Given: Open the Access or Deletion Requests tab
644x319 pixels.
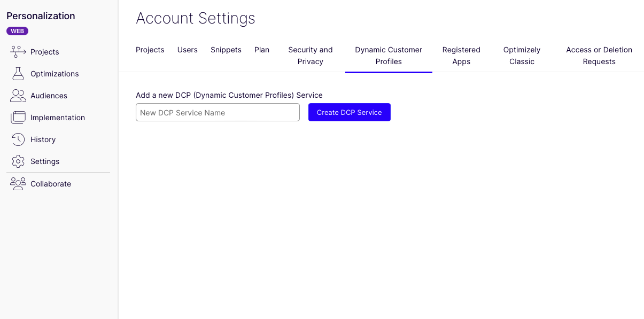Looking at the screenshot, I should point(599,56).
